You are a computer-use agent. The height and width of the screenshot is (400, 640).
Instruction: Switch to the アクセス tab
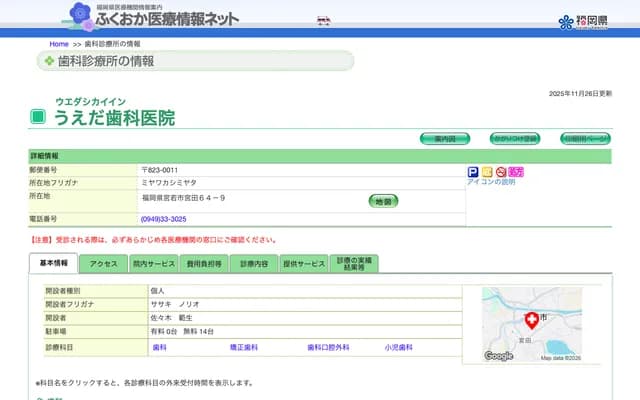tap(104, 264)
